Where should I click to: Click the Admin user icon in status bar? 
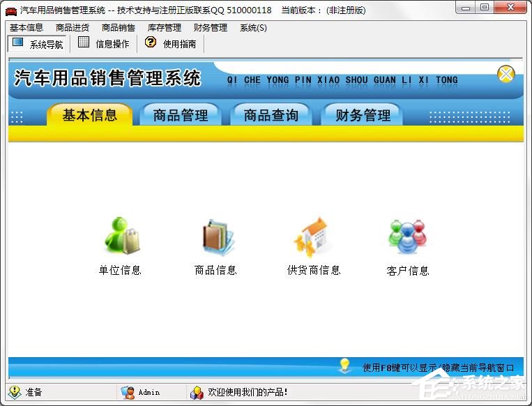pos(128,393)
